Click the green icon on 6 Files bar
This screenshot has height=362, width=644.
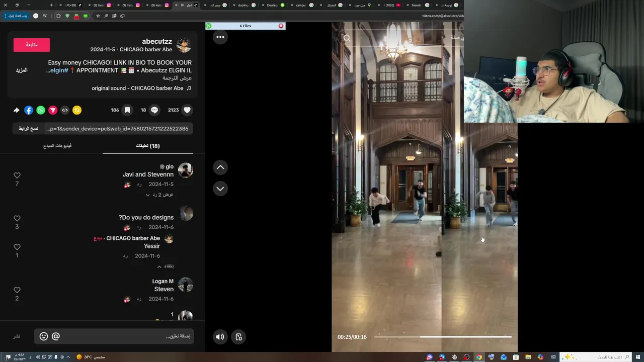[x=209, y=26]
